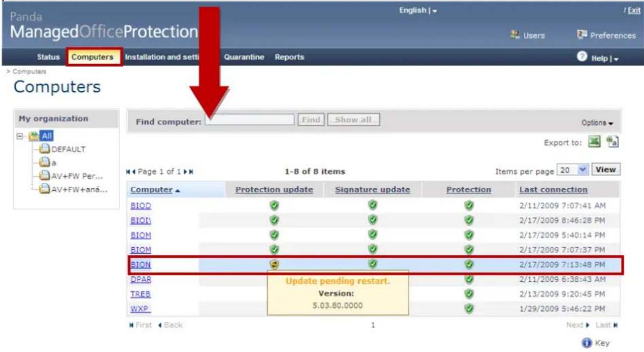Screen dimensions: 644x352
Task: Click WXP's Protection status icon
Action: click(468, 309)
